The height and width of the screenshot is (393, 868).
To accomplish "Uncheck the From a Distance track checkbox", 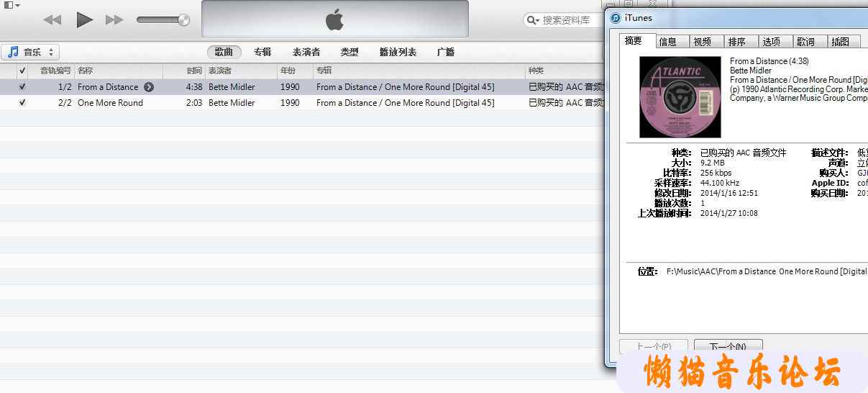I will [x=22, y=87].
